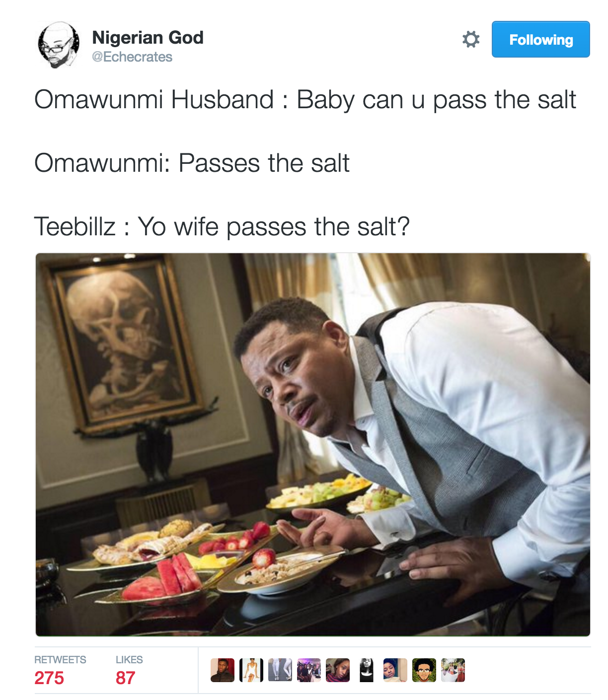Viewport: 608px width, 700px height.
Task: Click the tweet text about passing salt
Action: (305, 163)
